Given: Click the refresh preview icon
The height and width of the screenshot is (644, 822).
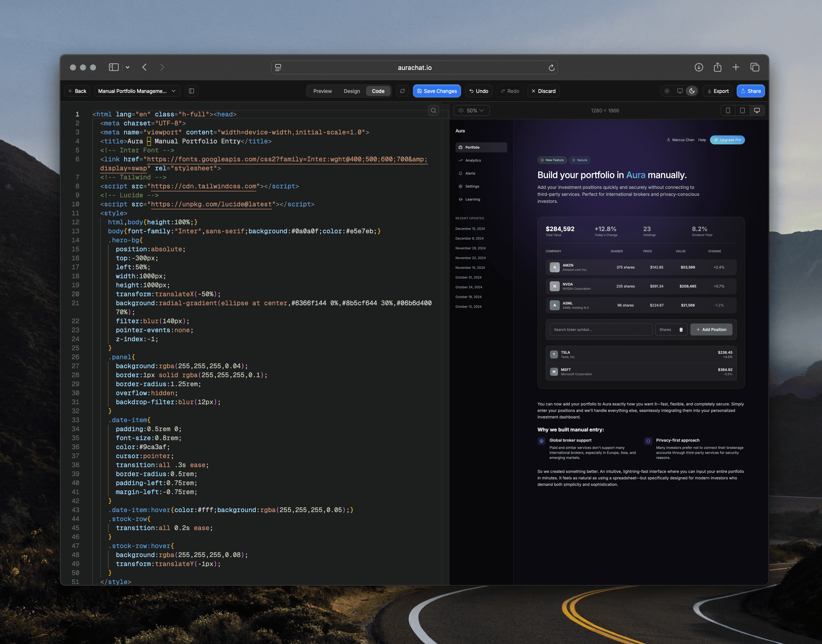Looking at the screenshot, I should point(402,91).
